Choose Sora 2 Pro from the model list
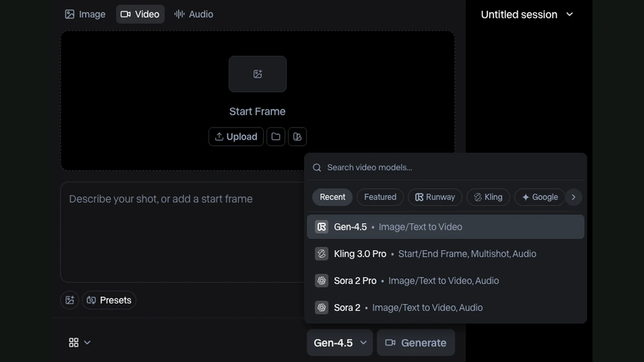 tap(445, 281)
